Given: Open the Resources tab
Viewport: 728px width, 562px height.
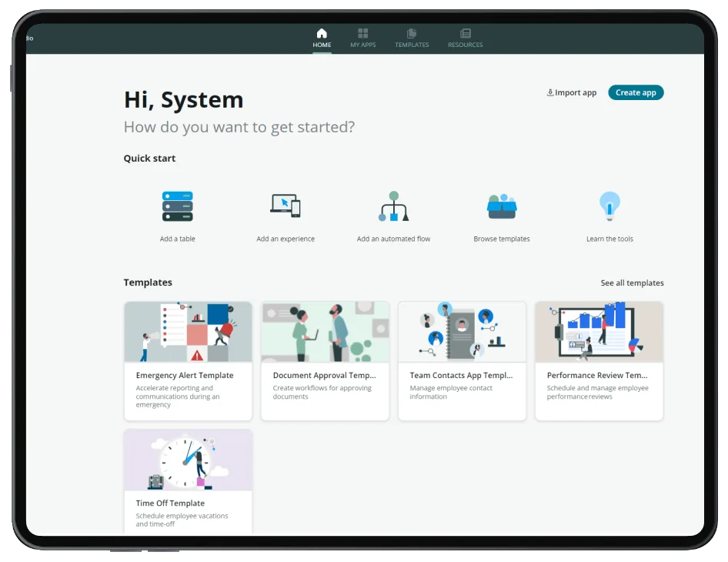Looking at the screenshot, I should (466, 38).
